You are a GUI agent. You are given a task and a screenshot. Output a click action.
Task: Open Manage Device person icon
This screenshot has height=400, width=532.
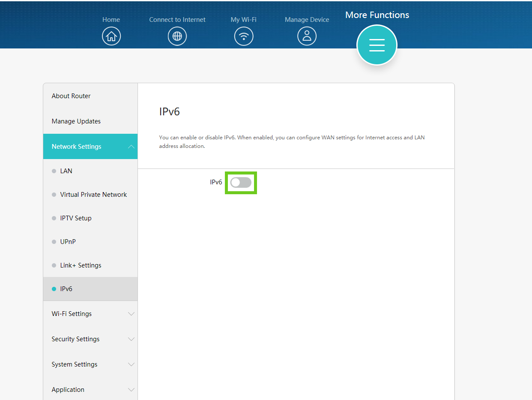[307, 36]
